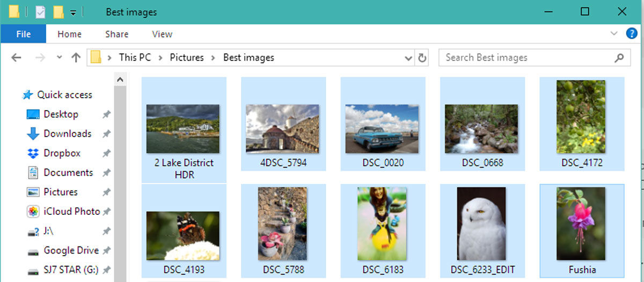Select the DSC_5788 stone steps thumbnail
Viewport: 644px width, 282px height.
(283, 223)
